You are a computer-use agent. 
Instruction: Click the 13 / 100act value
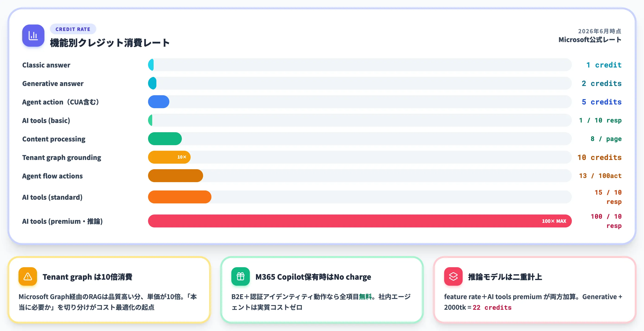pyautogui.click(x=600, y=176)
